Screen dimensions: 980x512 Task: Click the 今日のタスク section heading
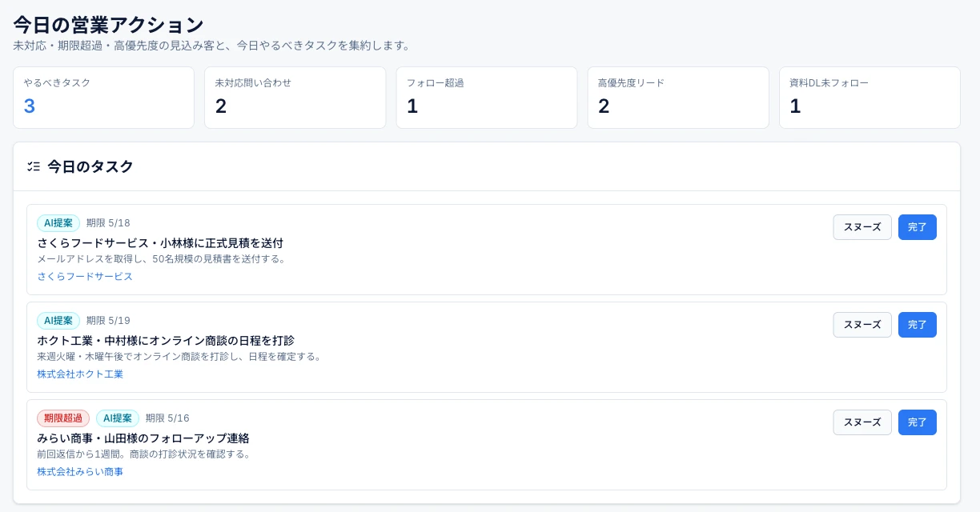coord(90,166)
